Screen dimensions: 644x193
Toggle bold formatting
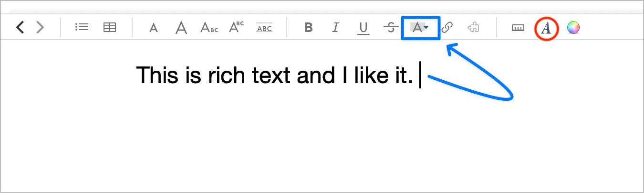click(x=309, y=28)
